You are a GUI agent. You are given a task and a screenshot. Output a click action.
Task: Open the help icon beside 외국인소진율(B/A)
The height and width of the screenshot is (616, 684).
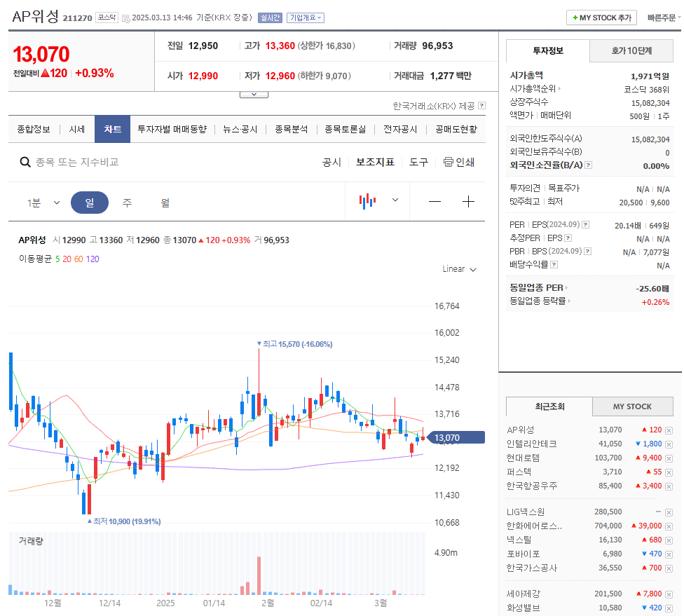(x=589, y=165)
